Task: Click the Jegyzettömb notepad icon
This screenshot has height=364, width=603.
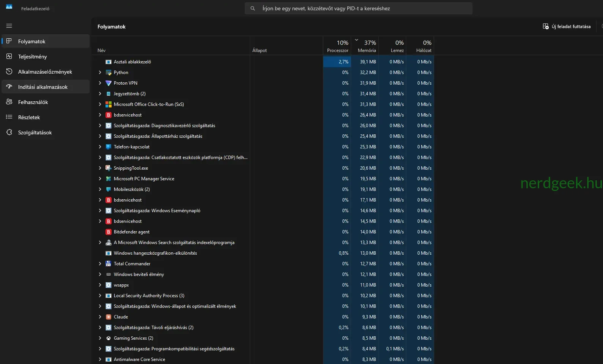Action: (x=109, y=94)
